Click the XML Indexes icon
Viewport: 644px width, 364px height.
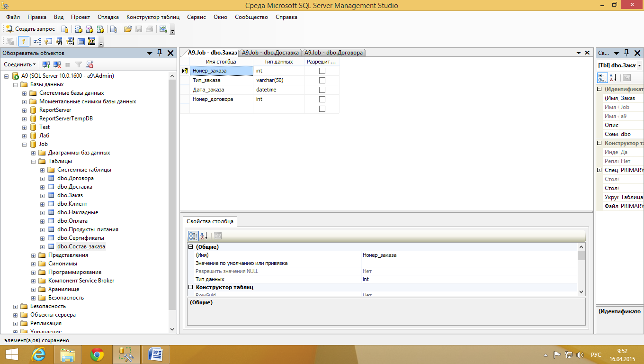point(70,41)
